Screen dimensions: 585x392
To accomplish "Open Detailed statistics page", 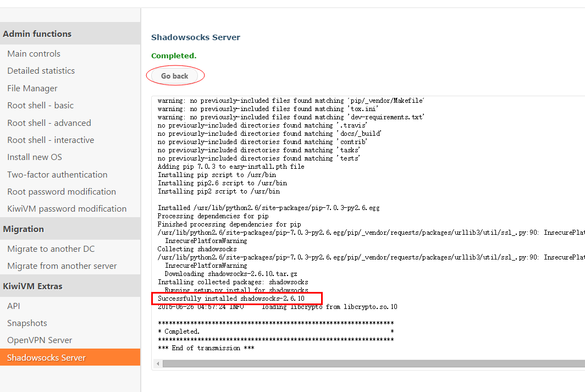I will 41,71.
